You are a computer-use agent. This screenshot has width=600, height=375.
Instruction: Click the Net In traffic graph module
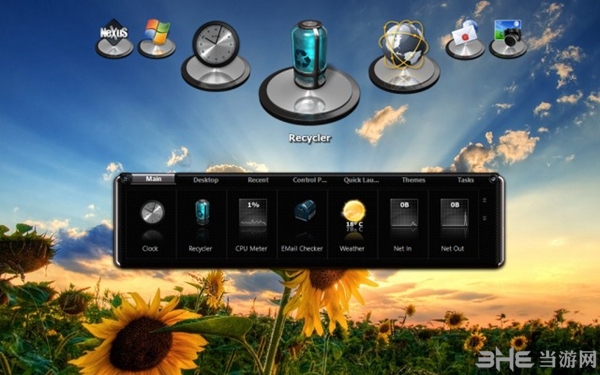pyautogui.click(x=403, y=224)
